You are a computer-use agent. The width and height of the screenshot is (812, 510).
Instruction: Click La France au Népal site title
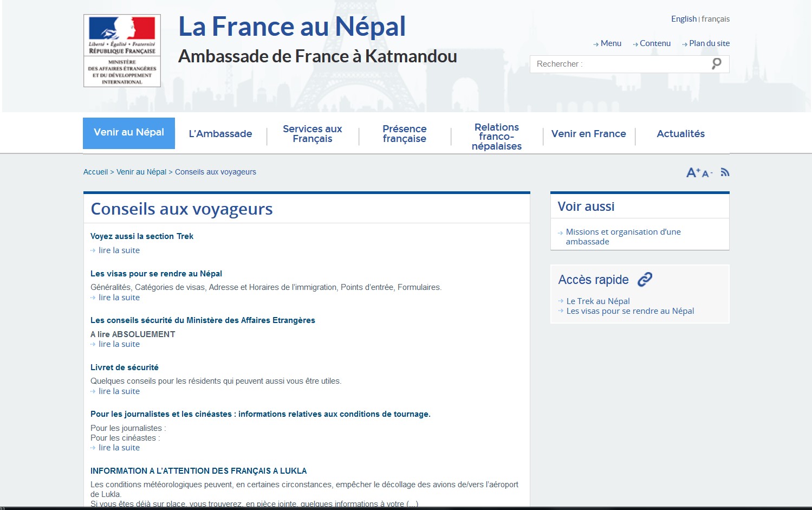pos(292,27)
